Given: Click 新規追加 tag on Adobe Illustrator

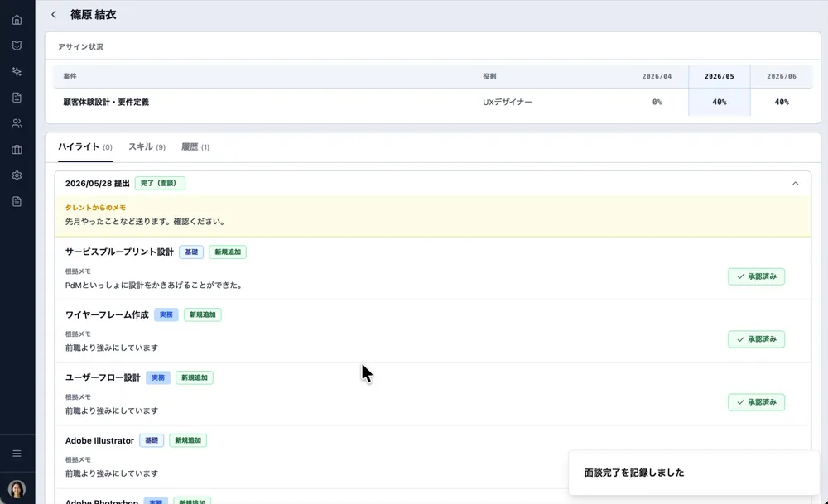Looking at the screenshot, I should pyautogui.click(x=188, y=440).
